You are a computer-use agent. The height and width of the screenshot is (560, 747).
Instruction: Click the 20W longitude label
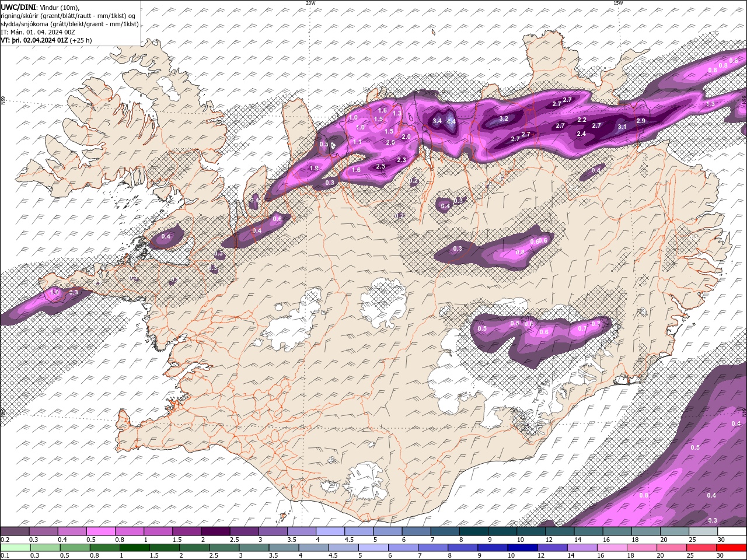point(310,3)
